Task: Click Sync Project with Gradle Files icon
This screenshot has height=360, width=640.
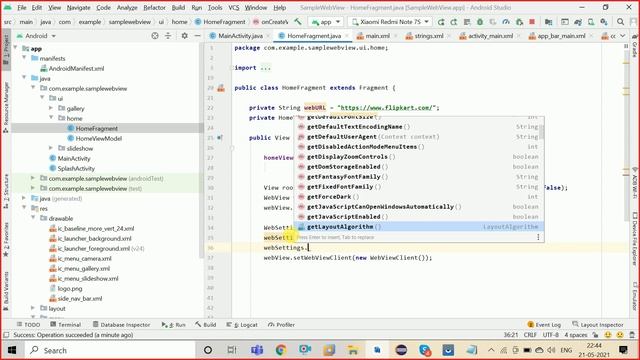Action: point(578,22)
